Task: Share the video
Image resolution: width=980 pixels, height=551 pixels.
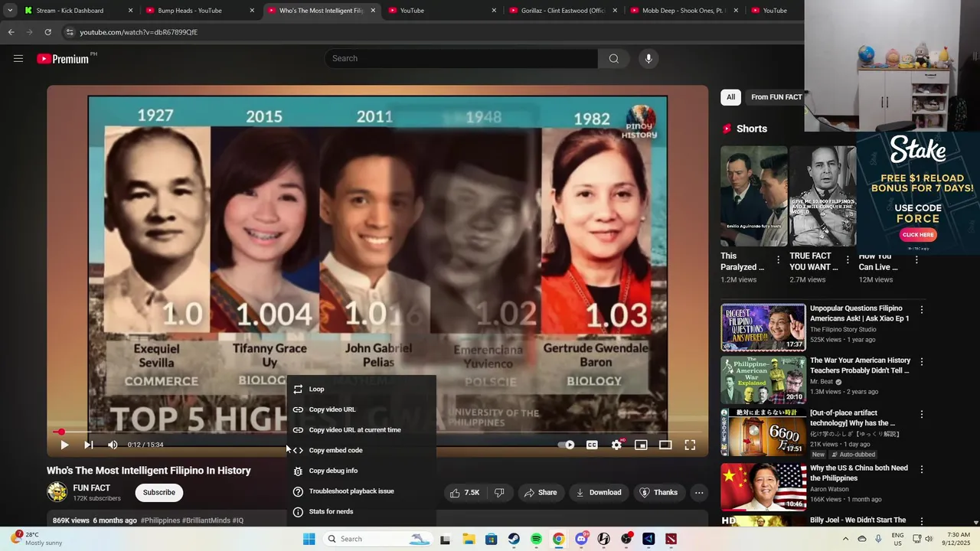Action: click(541, 492)
